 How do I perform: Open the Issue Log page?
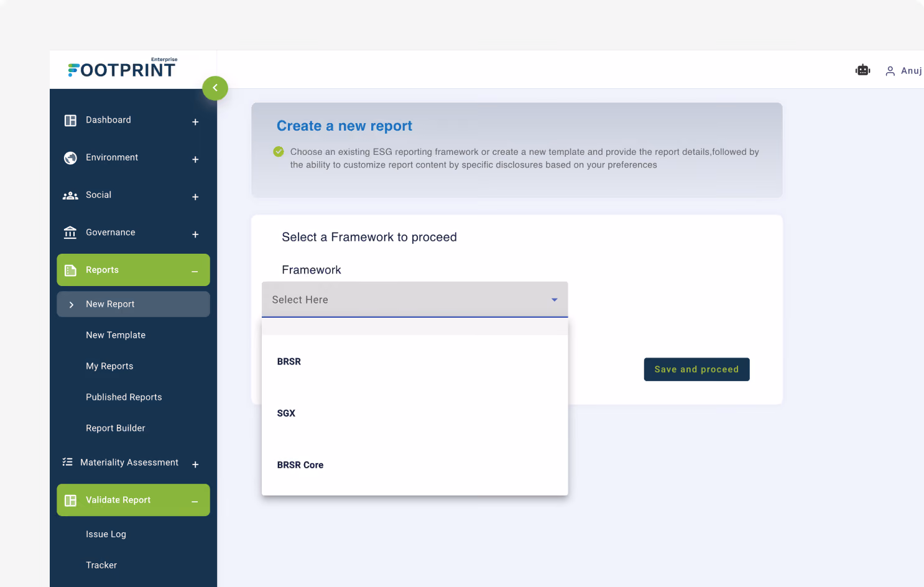tap(106, 534)
